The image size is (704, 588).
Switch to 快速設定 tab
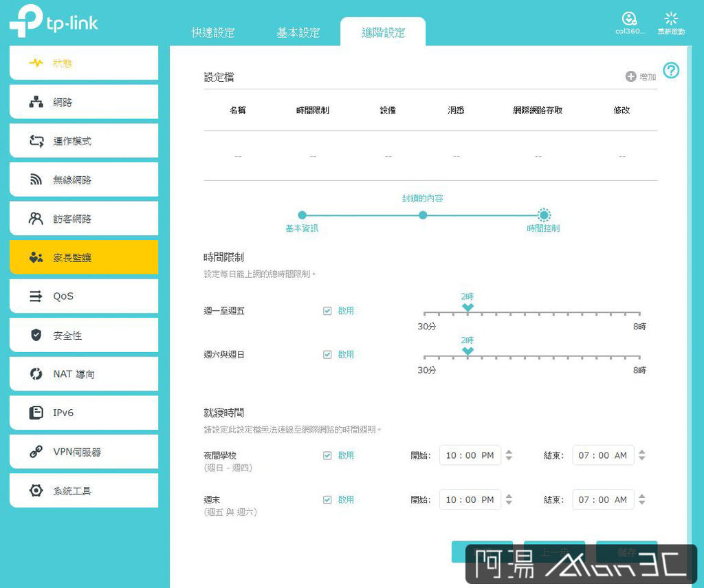(213, 33)
